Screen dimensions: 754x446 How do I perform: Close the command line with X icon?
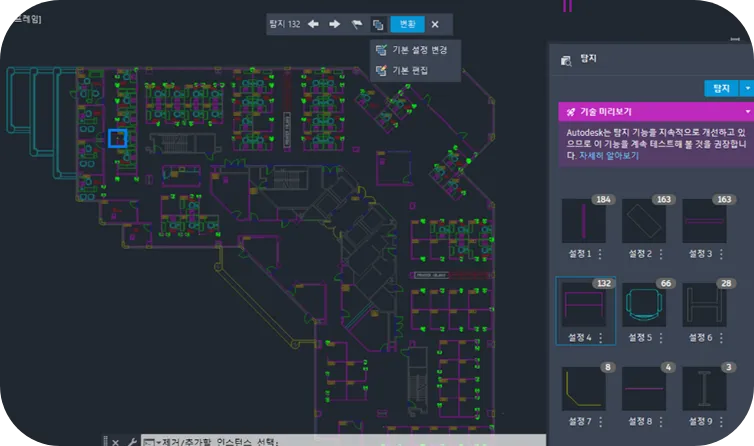tap(115, 442)
